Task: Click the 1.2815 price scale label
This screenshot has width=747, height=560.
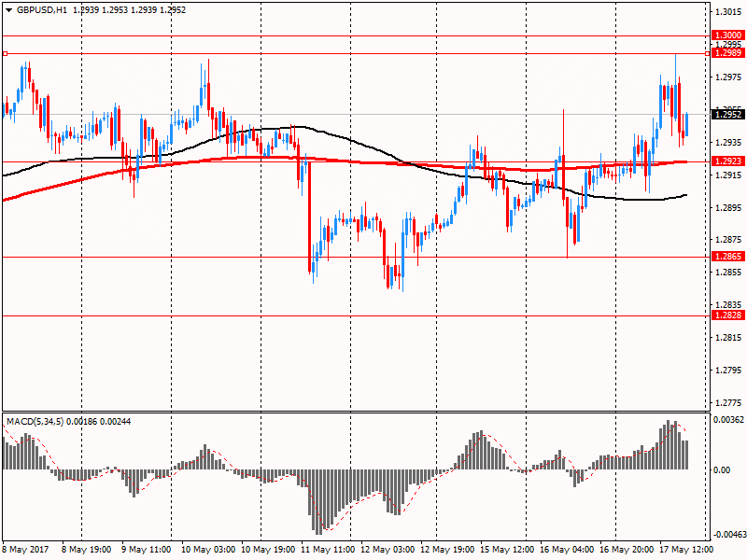Action: pyautogui.click(x=728, y=338)
